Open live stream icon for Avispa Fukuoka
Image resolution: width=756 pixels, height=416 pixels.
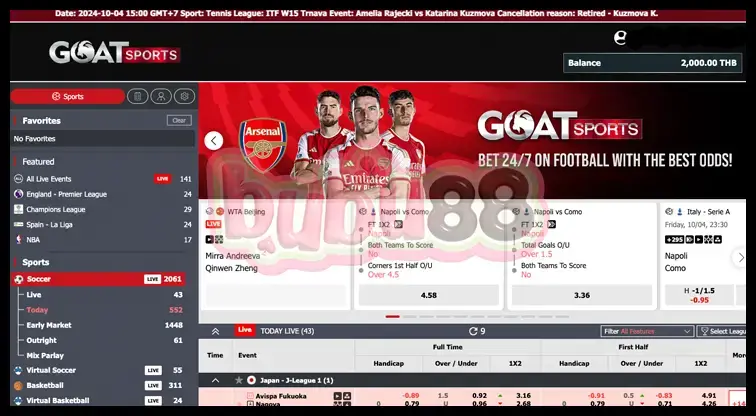pyautogui.click(x=338, y=396)
